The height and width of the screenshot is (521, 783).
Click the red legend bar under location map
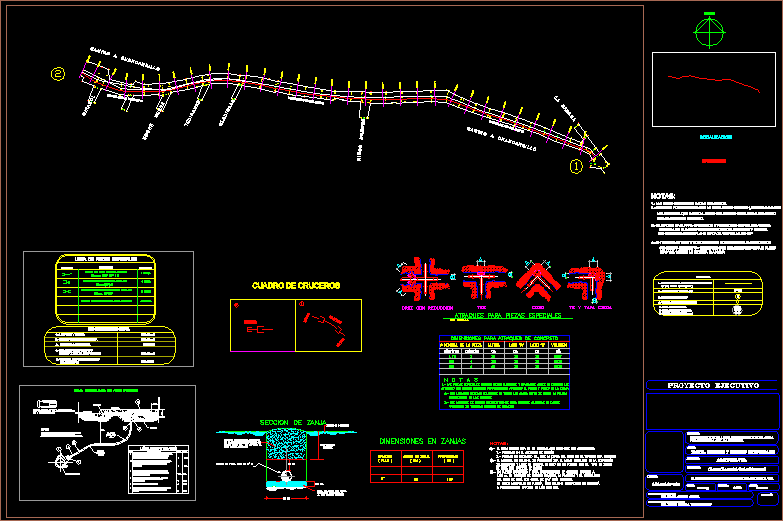coord(713,159)
